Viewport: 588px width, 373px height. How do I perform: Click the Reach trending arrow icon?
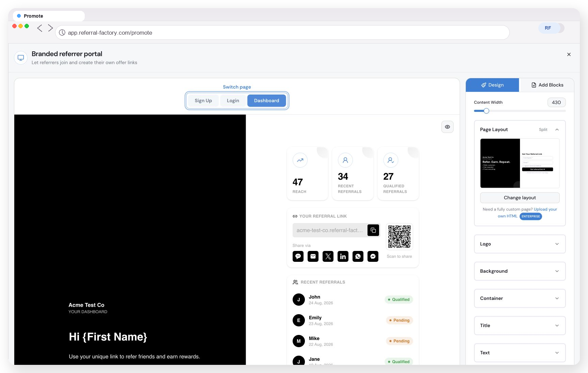pyautogui.click(x=300, y=160)
